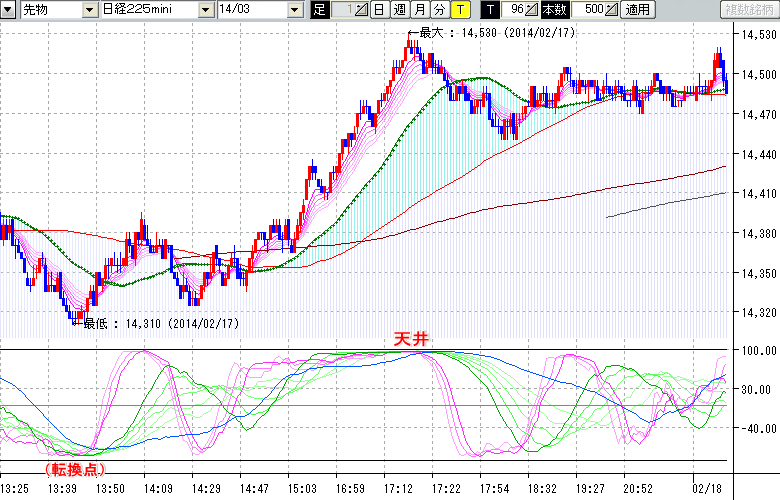Image resolution: width=780 pixels, height=500 pixels.
Task: Toggle the yellow T tick period button
Action: 459,9
